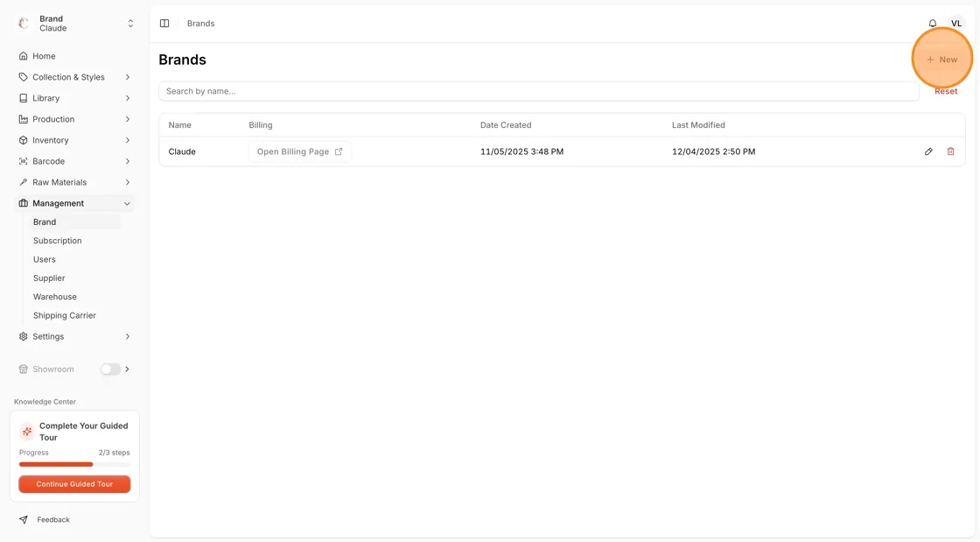980x542 pixels.
Task: Edit the Claude brand with pencil icon
Action: [x=928, y=151]
